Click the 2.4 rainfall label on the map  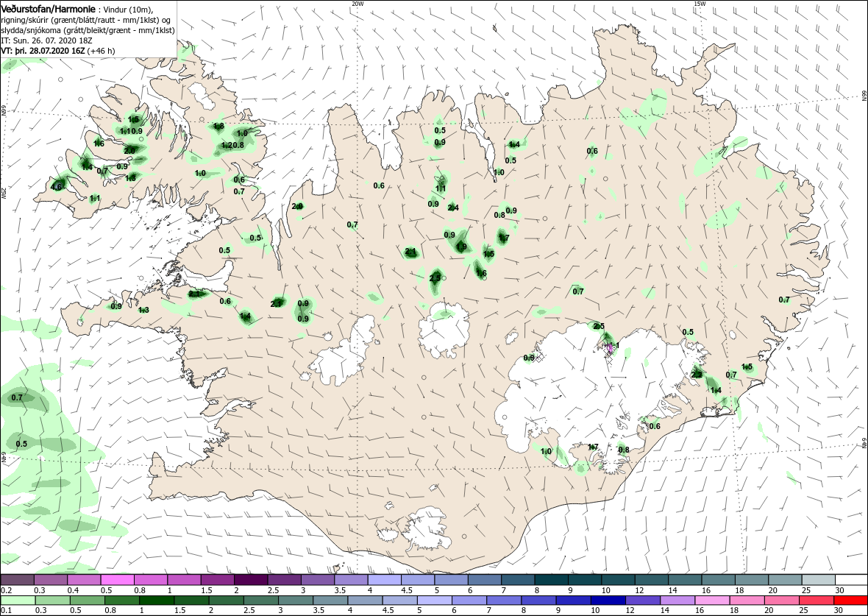[x=453, y=208]
